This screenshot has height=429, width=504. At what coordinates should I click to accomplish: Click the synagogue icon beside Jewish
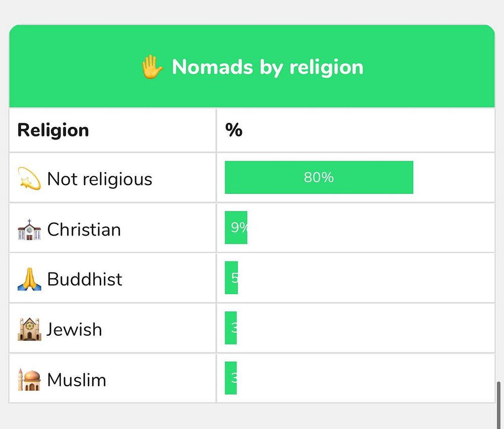(29, 329)
